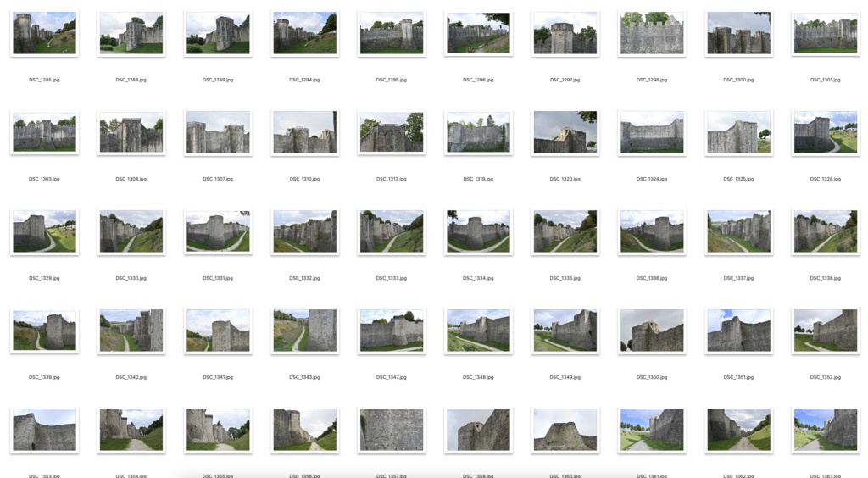Click the file name DSC_1298.jpg

coord(652,81)
